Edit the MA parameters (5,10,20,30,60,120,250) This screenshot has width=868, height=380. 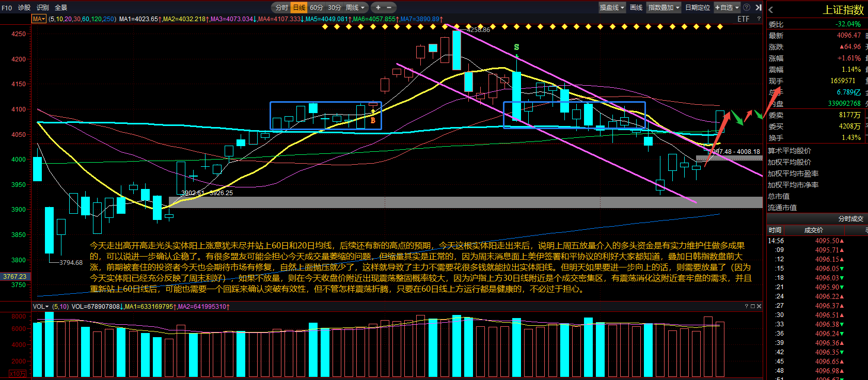(x=82, y=19)
